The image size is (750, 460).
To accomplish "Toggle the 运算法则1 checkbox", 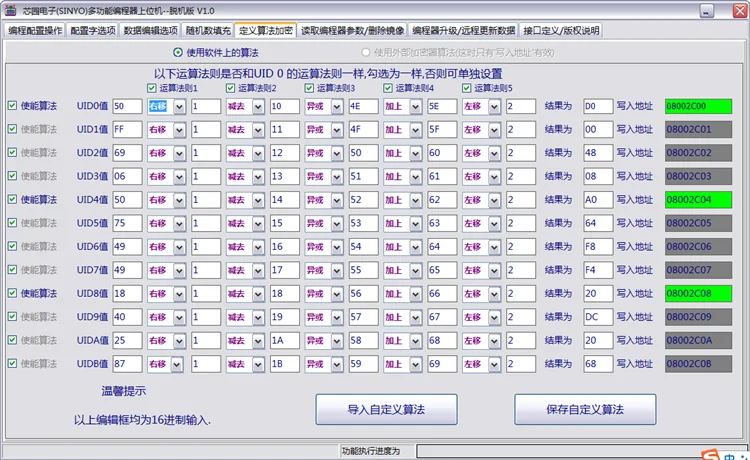I will (152, 88).
